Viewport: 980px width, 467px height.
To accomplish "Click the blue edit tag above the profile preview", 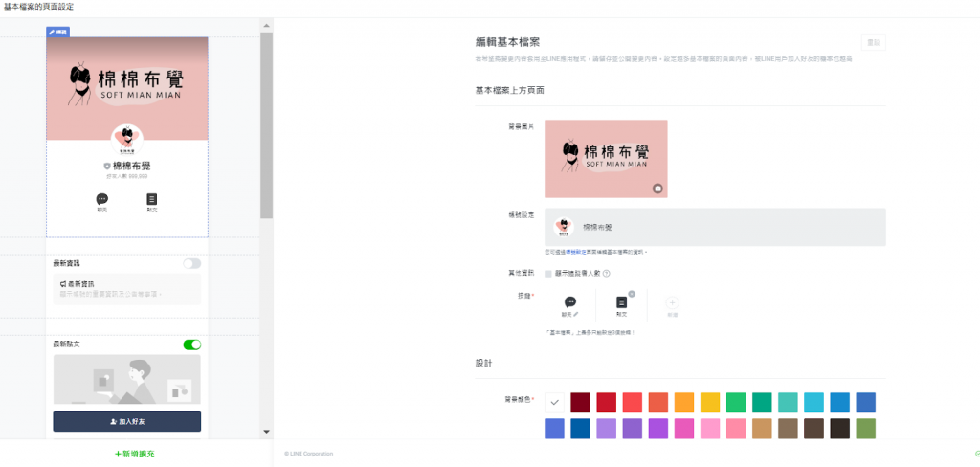I will 57,32.
